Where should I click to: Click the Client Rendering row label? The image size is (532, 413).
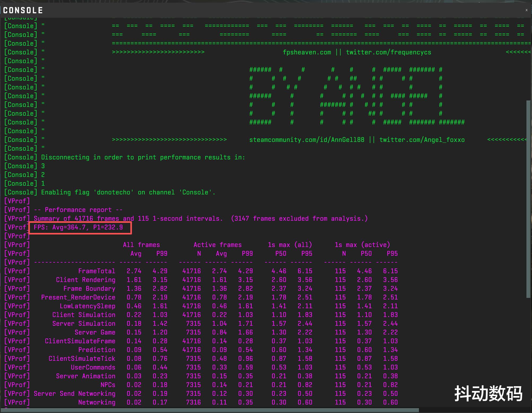click(x=85, y=280)
